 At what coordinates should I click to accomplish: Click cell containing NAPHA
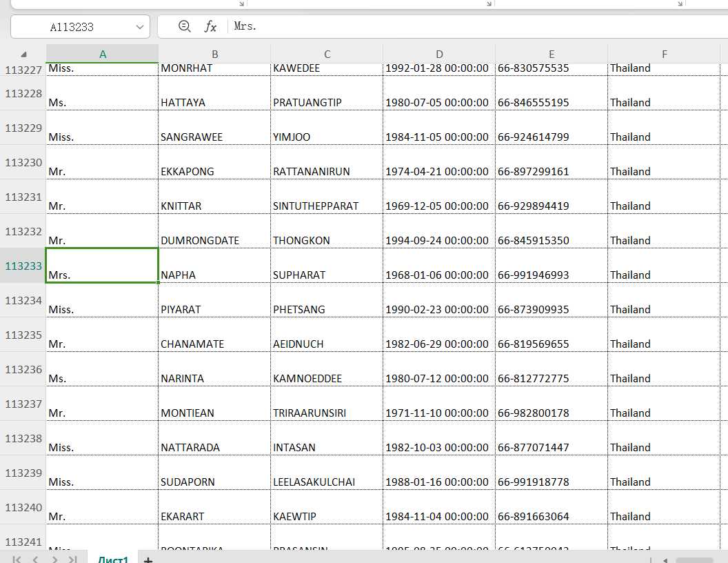tap(214, 266)
